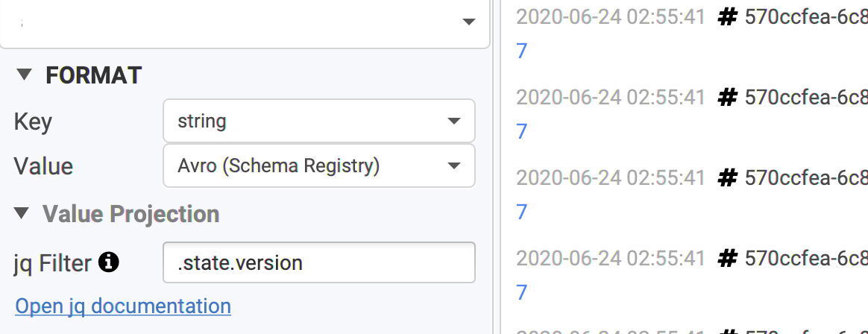Open the Key format dropdown showing string

319,121
